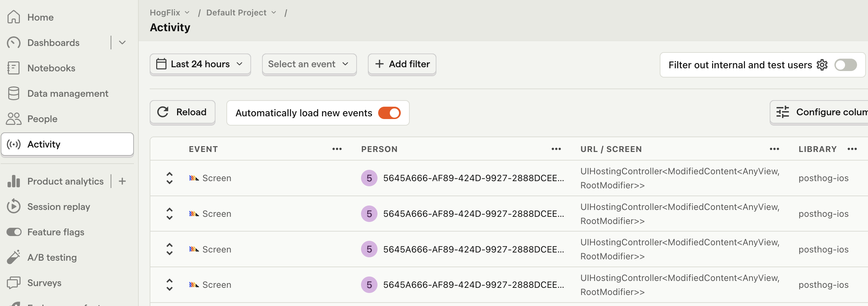Open the PERSON column options menu
Image resolution: width=868 pixels, height=306 pixels.
click(556, 149)
